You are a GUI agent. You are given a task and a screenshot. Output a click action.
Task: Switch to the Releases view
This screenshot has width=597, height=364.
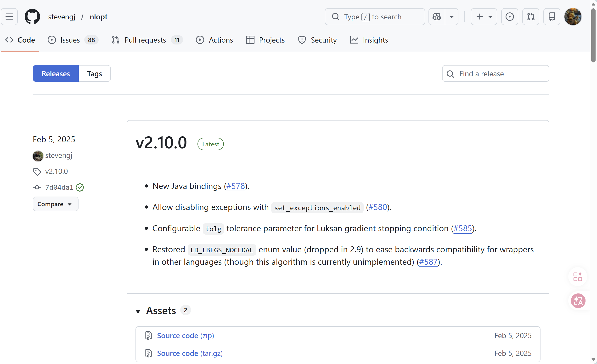[x=56, y=74]
